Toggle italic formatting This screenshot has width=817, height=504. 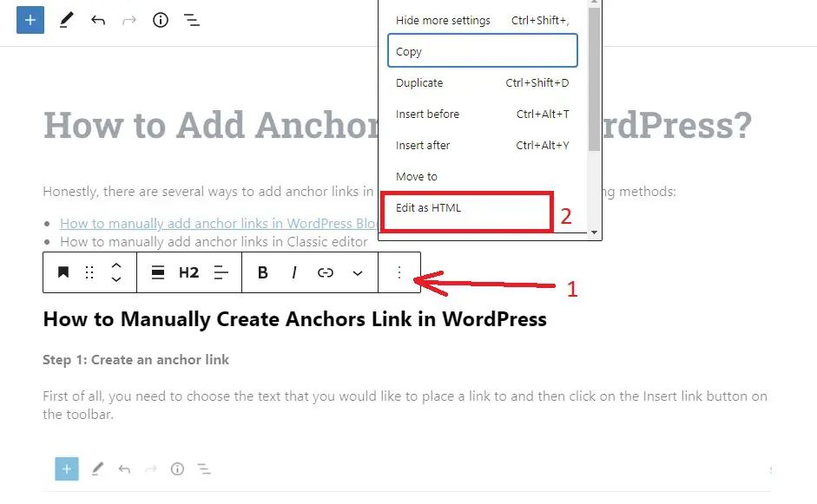point(294,272)
